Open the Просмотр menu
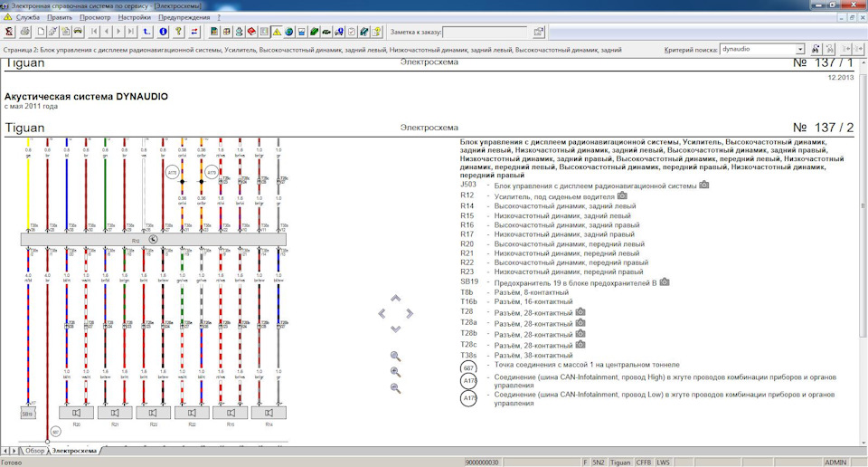The width and height of the screenshot is (868, 467). 95,17
